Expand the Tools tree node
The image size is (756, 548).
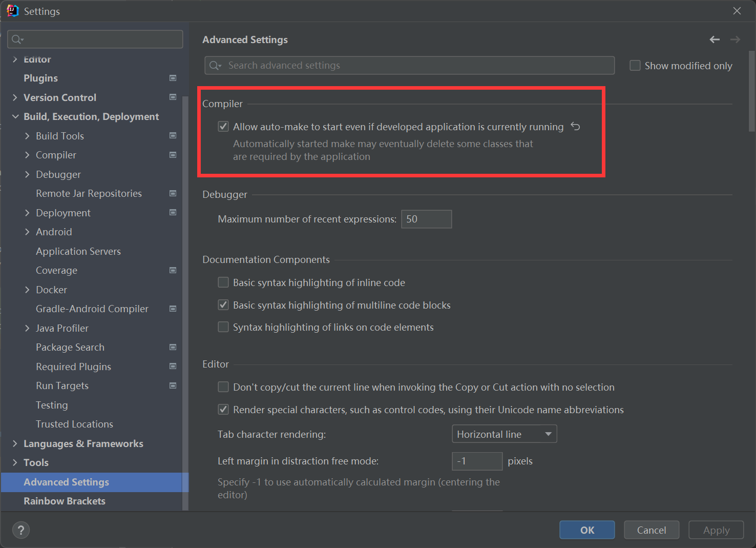coord(15,462)
